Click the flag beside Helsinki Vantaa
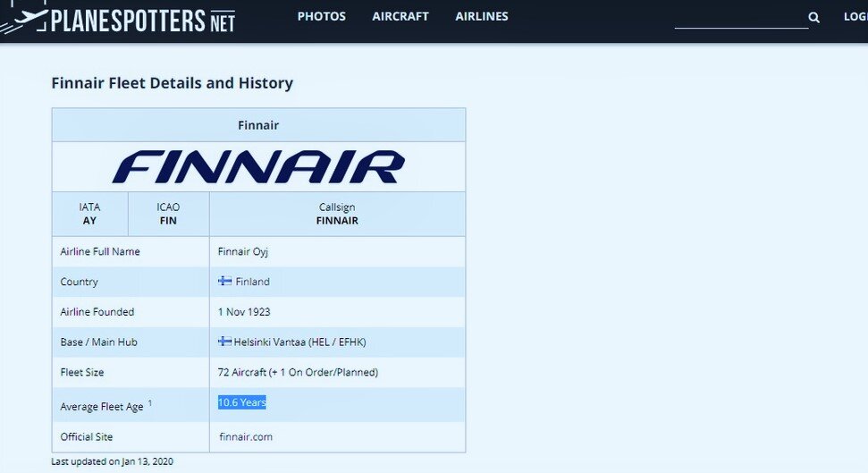 tap(224, 342)
